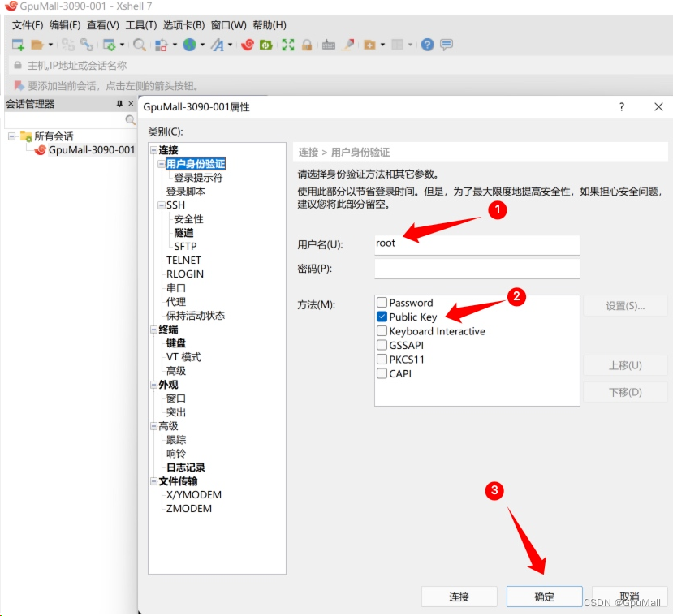The image size is (673, 616).
Task: Click the 用户名 root input field
Action: [476, 243]
